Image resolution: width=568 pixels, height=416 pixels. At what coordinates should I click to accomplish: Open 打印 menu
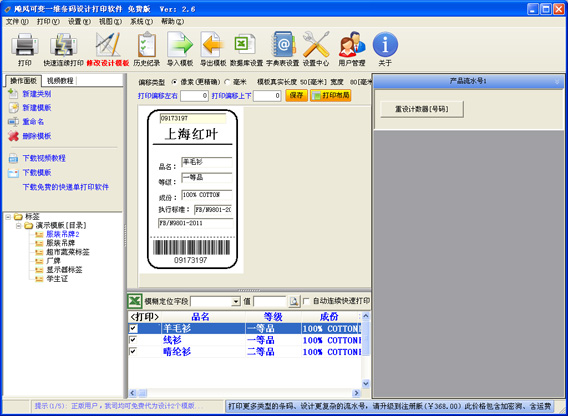coord(48,22)
